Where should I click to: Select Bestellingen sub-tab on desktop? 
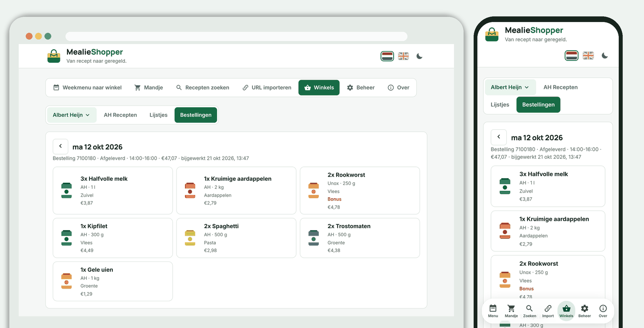(x=196, y=115)
